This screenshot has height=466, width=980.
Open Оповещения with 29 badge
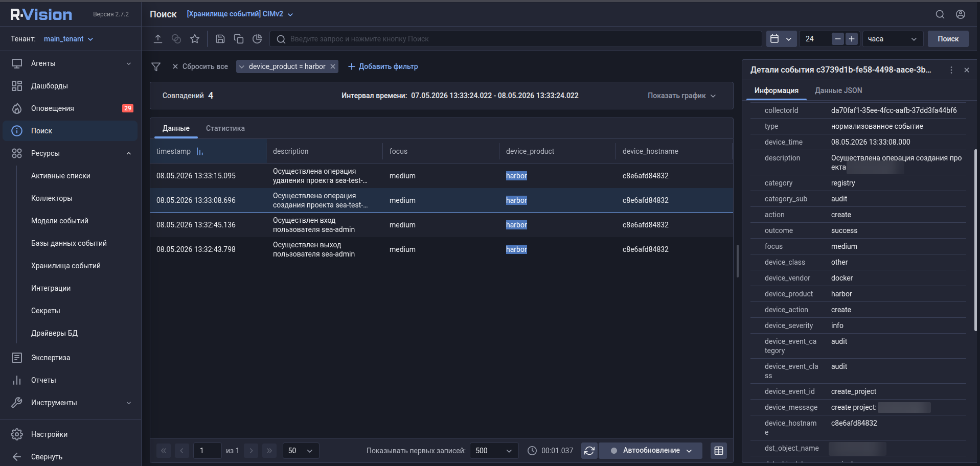coord(71,108)
